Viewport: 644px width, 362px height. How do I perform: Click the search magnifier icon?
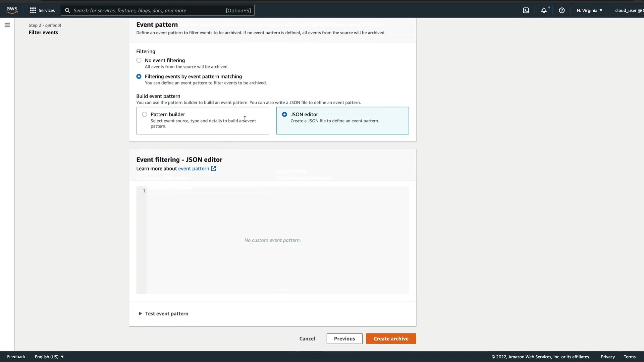67,10
